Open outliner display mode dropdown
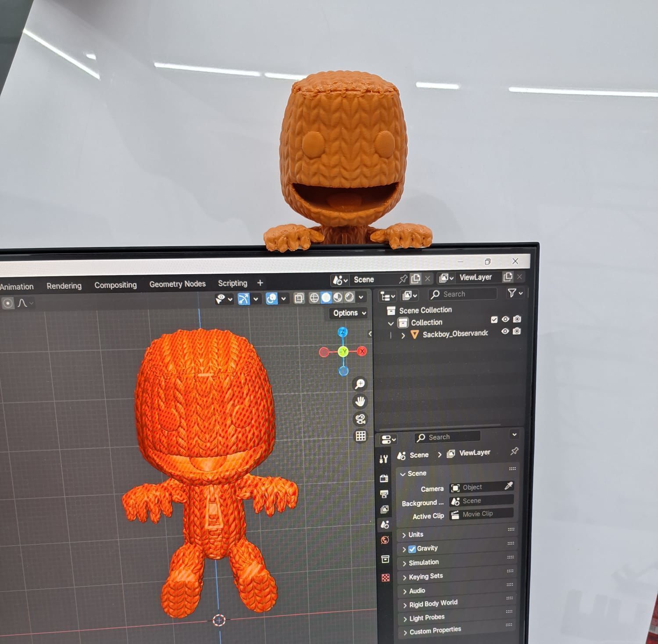Screen dimensions: 658x644 coord(409,295)
